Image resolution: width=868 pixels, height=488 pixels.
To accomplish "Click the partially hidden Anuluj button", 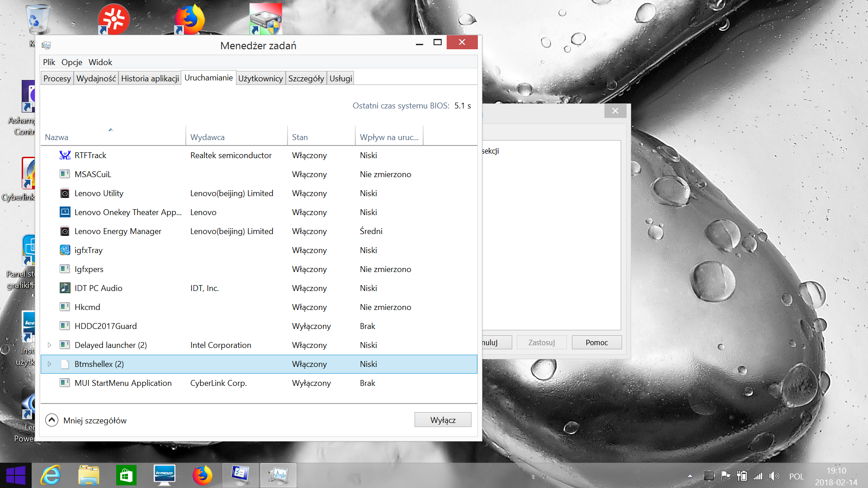I will 496,343.
